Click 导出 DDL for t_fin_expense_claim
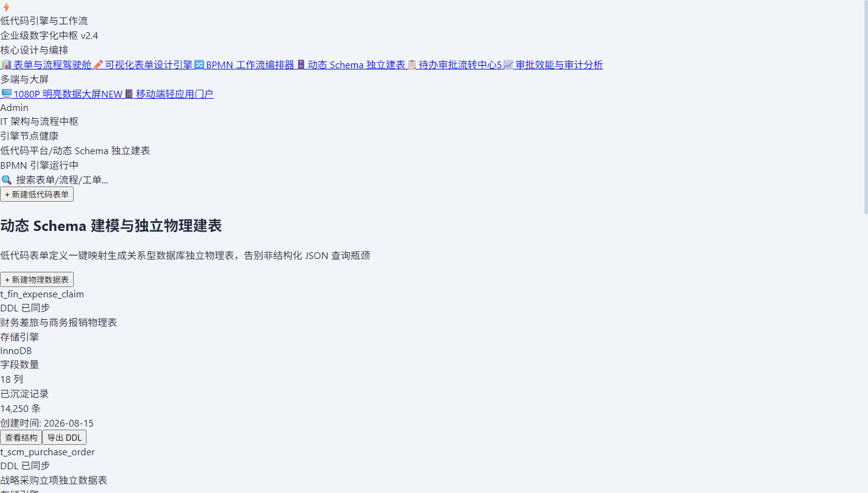This screenshot has width=868, height=493. click(x=65, y=438)
